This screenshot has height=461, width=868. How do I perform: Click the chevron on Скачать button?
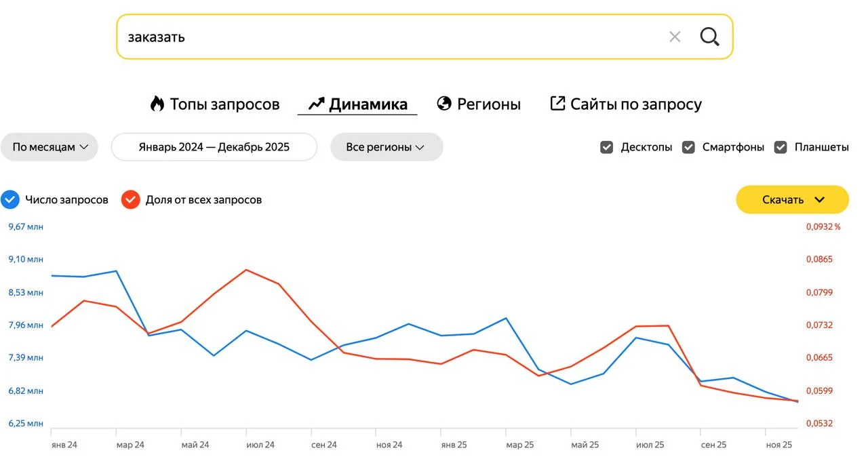pyautogui.click(x=819, y=199)
